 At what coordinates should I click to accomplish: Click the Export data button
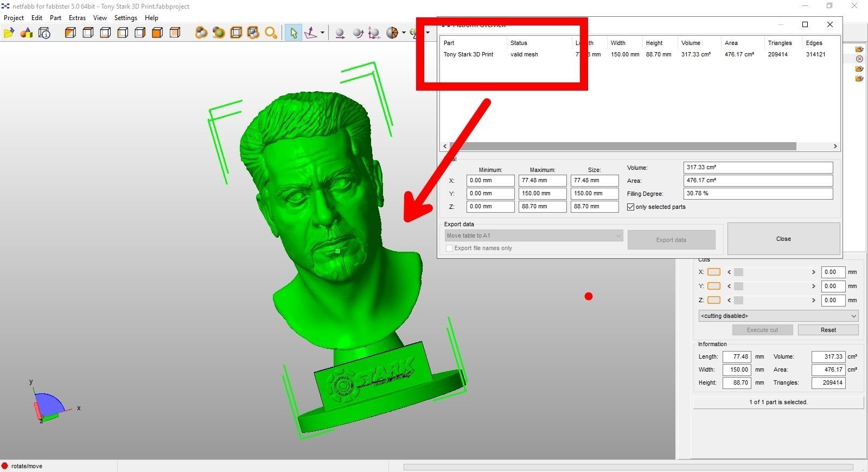tap(671, 240)
